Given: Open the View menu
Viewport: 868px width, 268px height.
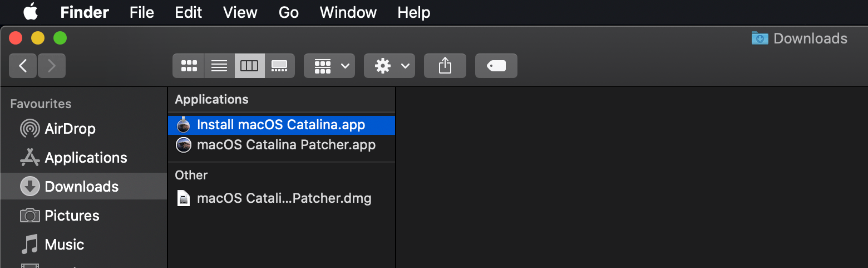Looking at the screenshot, I should pyautogui.click(x=240, y=12).
